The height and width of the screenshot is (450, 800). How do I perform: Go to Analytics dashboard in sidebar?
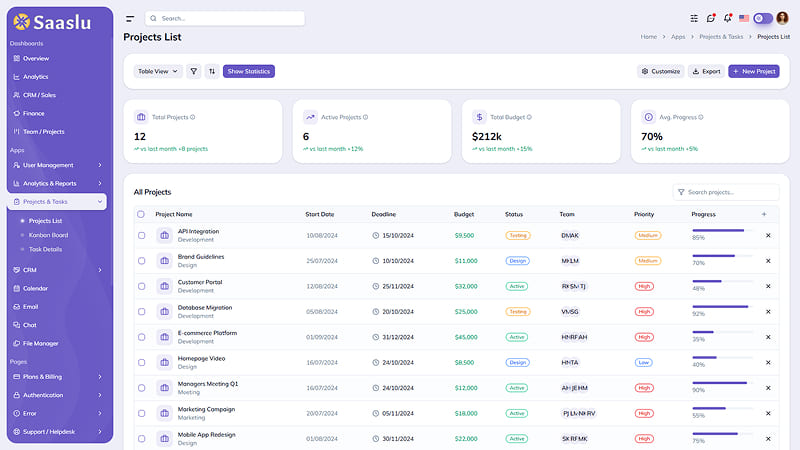35,77
